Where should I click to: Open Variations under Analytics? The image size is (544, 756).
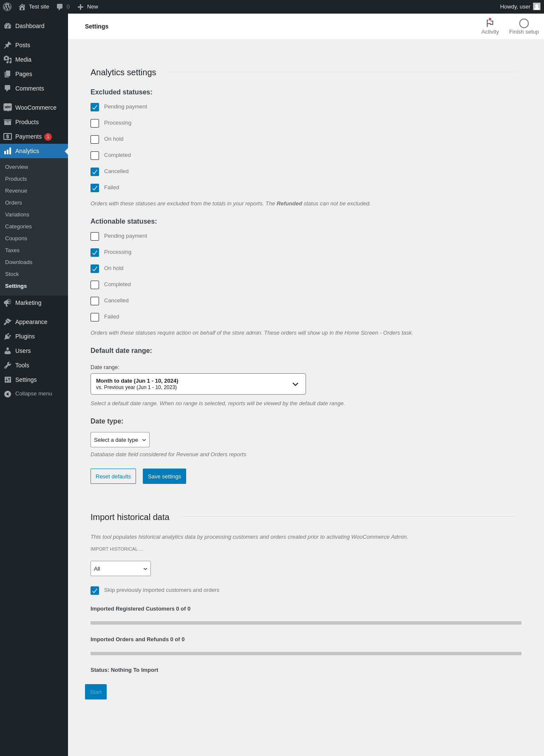pos(17,215)
